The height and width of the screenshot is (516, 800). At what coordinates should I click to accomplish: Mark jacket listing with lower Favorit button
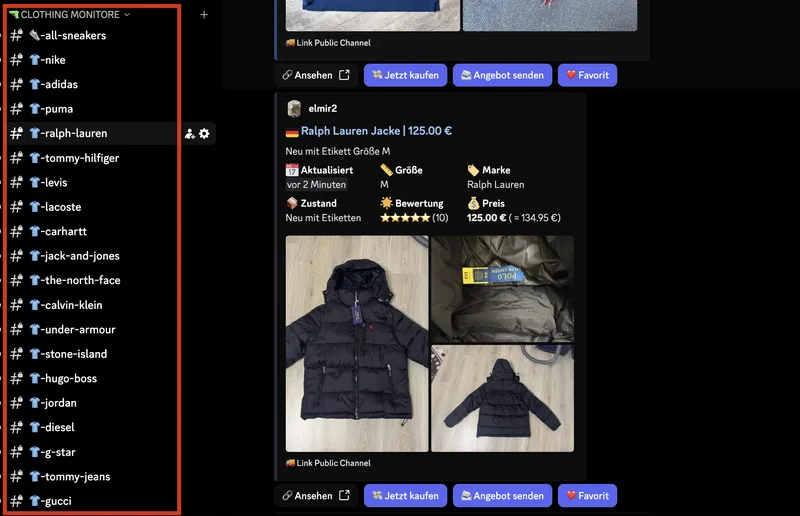click(587, 495)
